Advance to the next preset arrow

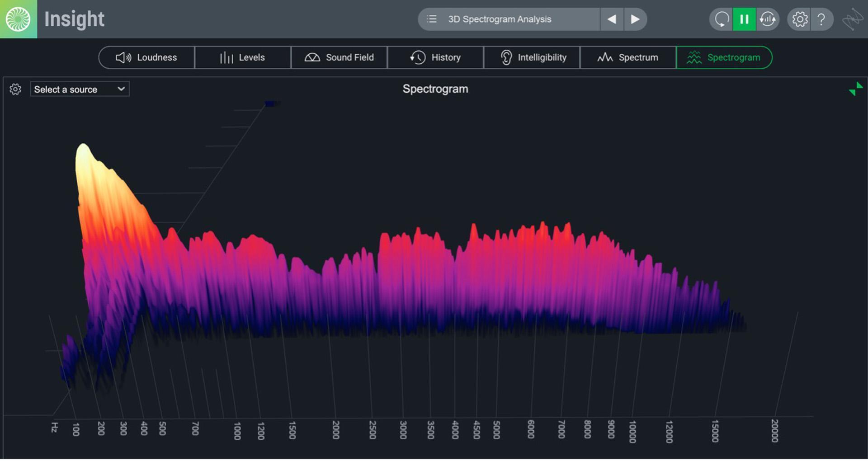coord(635,19)
